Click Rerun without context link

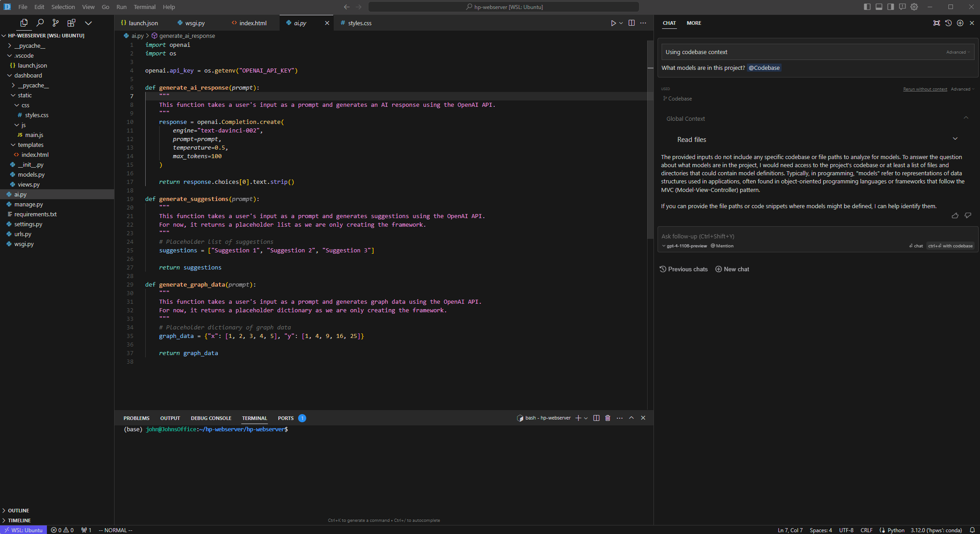925,89
